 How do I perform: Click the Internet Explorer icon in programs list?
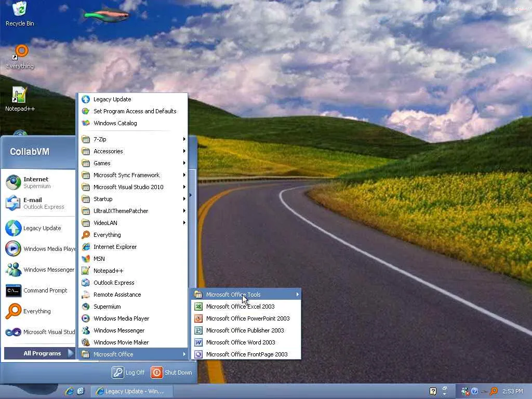pyautogui.click(x=86, y=247)
